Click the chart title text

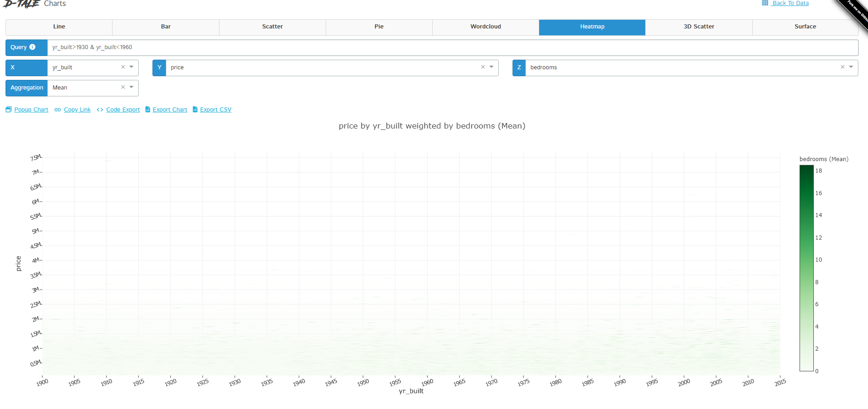click(x=432, y=126)
